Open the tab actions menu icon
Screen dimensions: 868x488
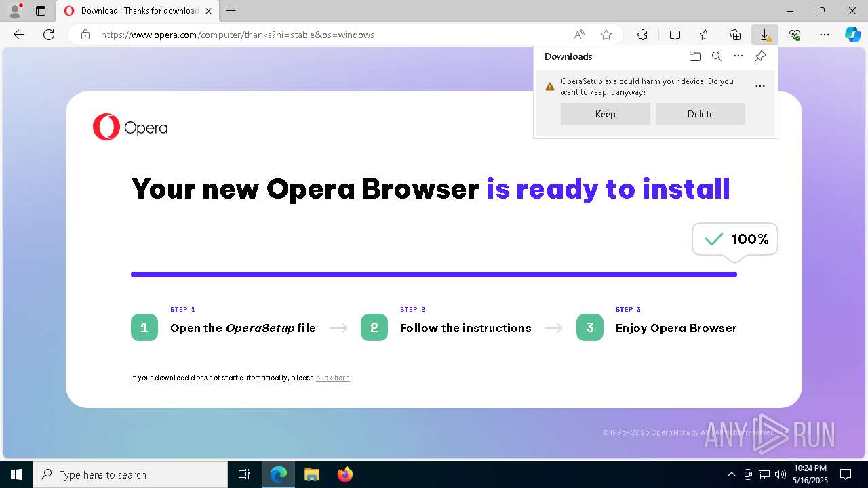41,11
